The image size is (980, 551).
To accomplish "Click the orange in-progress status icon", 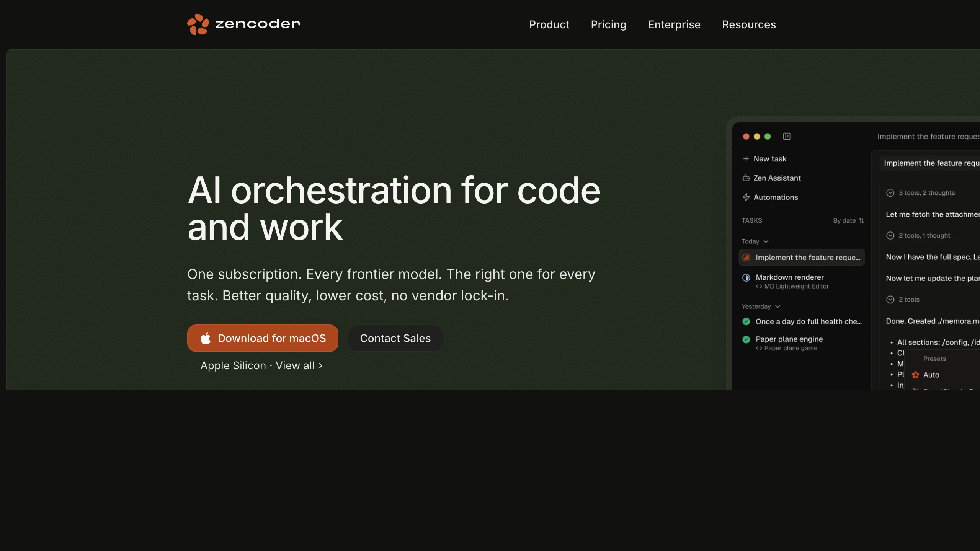I will click(746, 258).
